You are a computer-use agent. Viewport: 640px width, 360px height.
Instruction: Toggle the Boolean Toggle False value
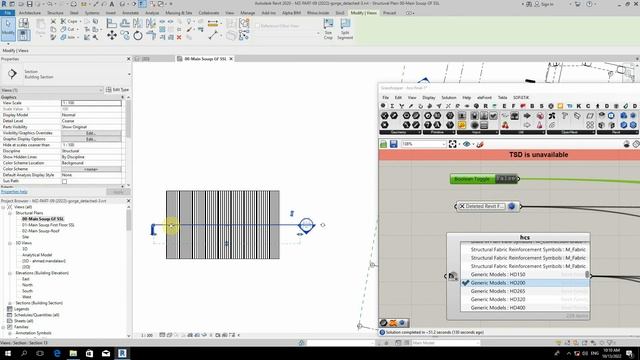tap(506, 179)
